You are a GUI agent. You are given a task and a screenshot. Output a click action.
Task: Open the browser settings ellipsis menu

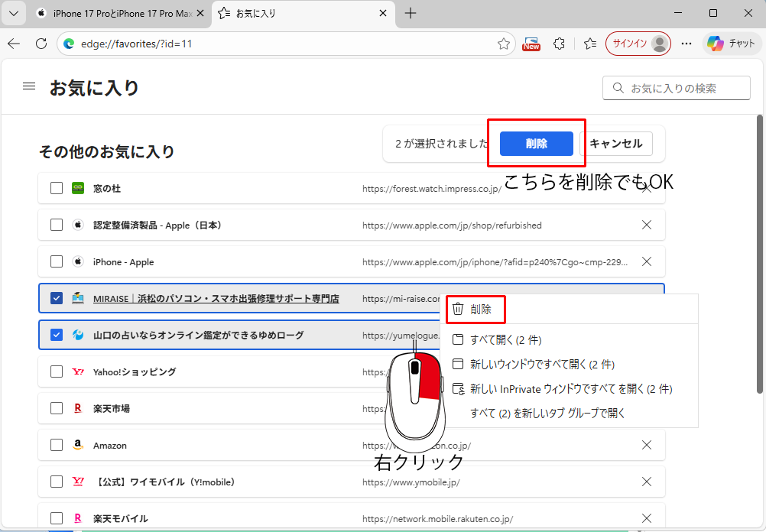pos(686,44)
